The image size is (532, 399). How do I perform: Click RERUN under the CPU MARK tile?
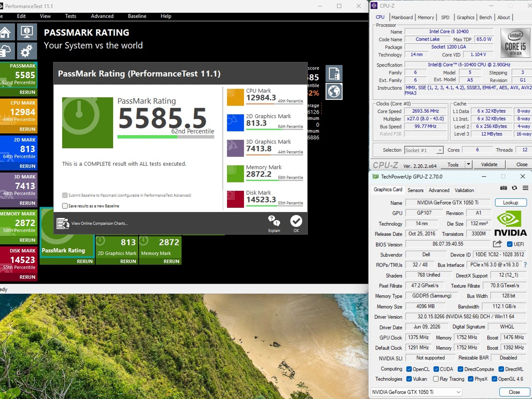click(x=27, y=129)
